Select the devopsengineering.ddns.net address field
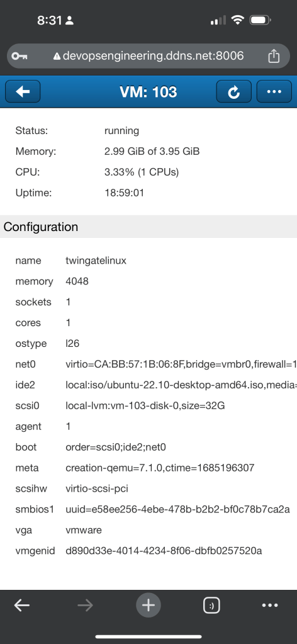Image resolution: width=297 pixels, height=644 pixels. [x=148, y=56]
